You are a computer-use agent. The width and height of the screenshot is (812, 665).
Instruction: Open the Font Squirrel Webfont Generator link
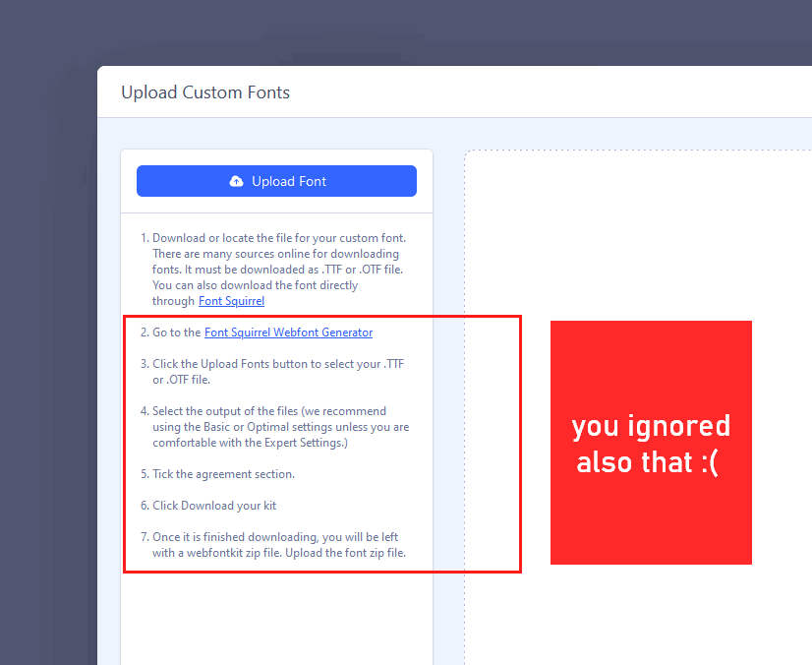(288, 332)
